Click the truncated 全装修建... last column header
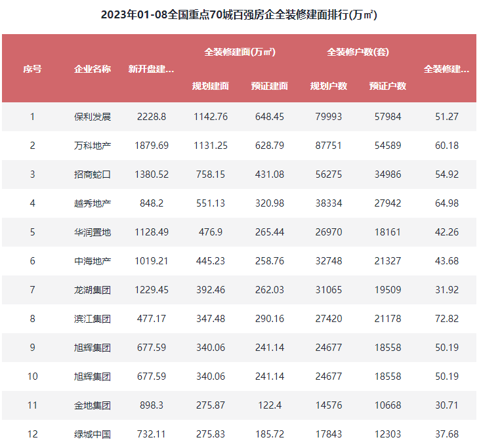This screenshot has width=479, height=448. [447, 69]
